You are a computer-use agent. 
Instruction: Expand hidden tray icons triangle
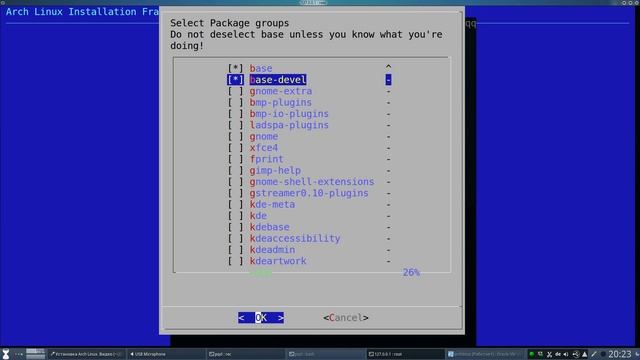[x=584, y=354]
